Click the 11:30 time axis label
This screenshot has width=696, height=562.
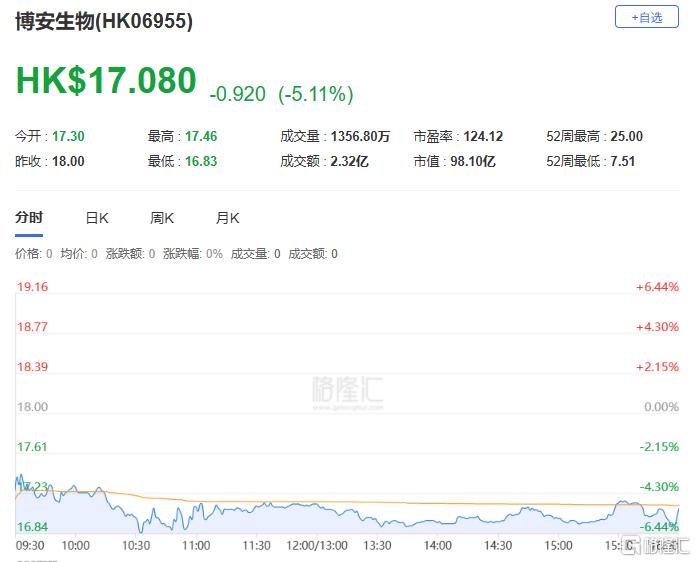click(x=257, y=545)
